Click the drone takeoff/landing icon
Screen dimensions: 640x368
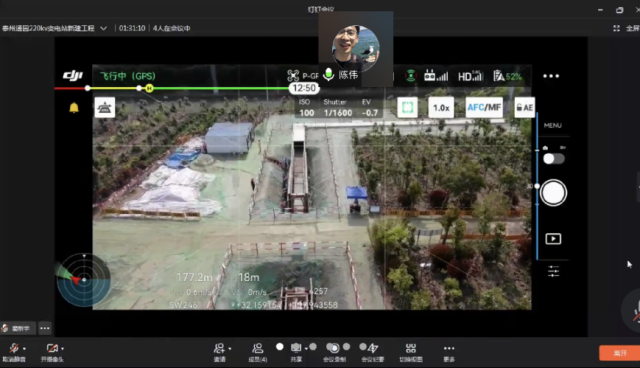click(104, 108)
